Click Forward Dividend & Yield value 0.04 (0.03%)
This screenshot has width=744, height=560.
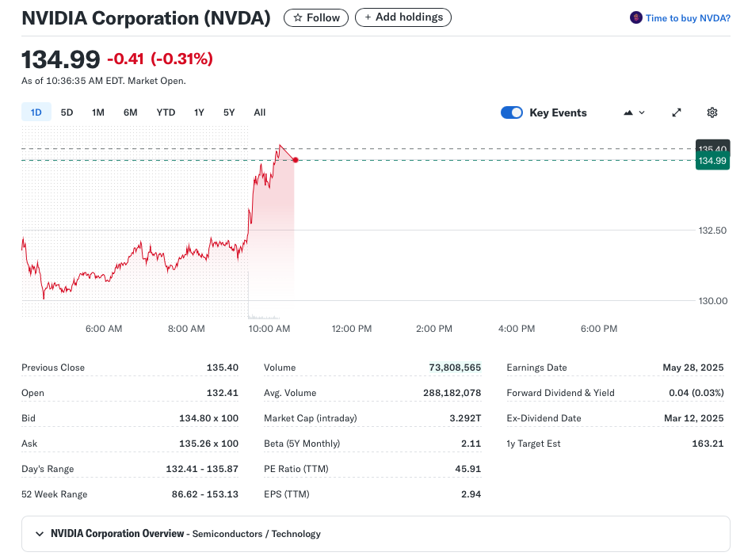point(696,393)
